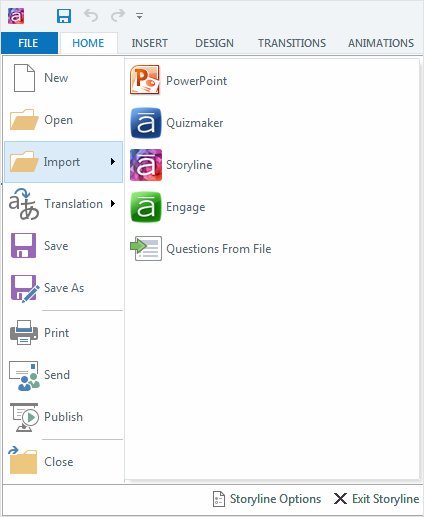Click the Storyline Options button

pyautogui.click(x=267, y=499)
